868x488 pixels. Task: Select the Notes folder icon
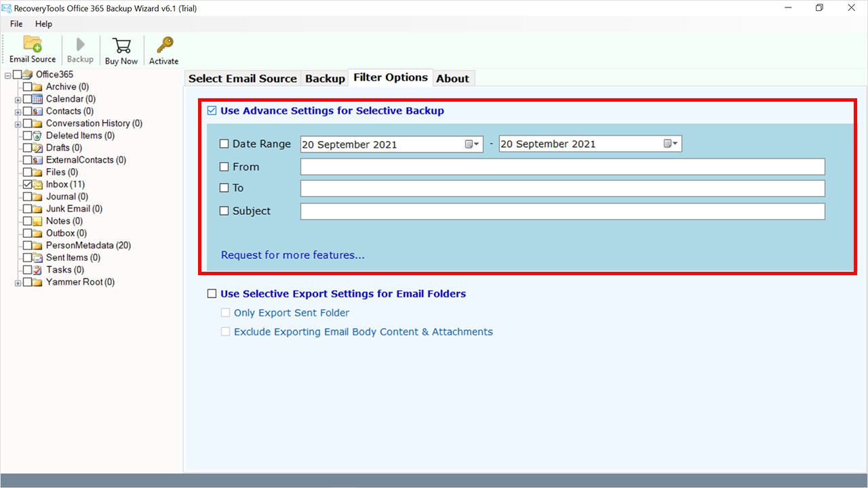(x=38, y=221)
